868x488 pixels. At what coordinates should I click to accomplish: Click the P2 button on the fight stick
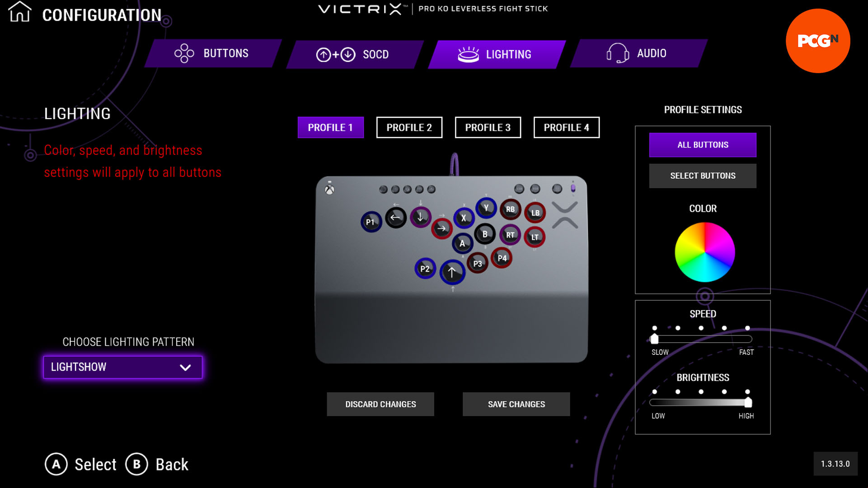pyautogui.click(x=425, y=269)
